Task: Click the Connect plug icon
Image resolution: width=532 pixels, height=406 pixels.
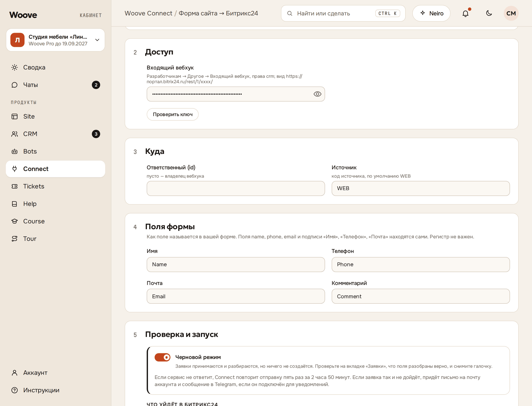Action: (x=15, y=169)
